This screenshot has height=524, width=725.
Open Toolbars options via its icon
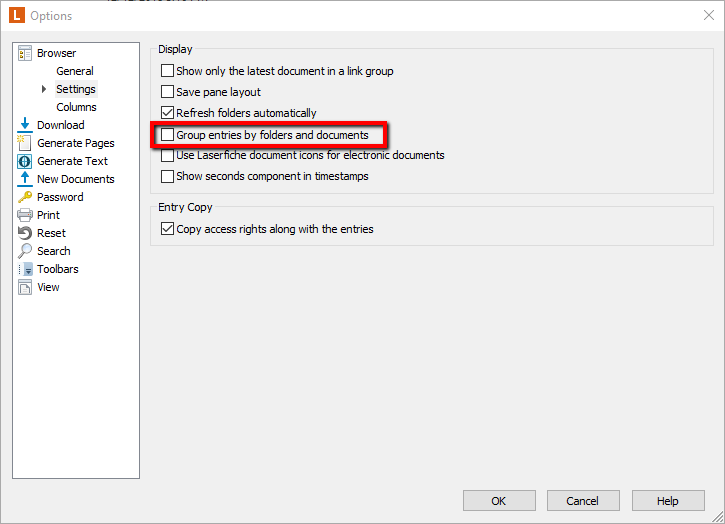click(25, 269)
